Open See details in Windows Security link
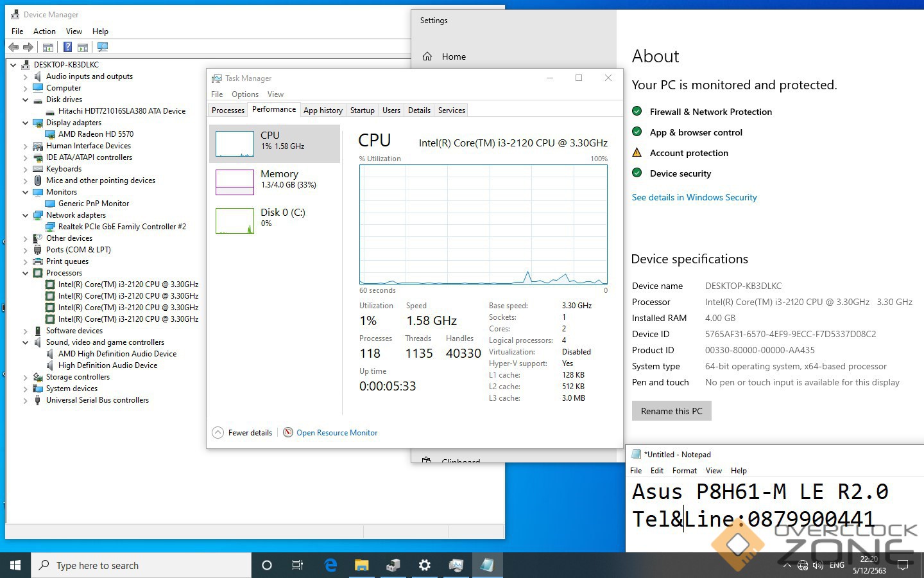 [694, 197]
